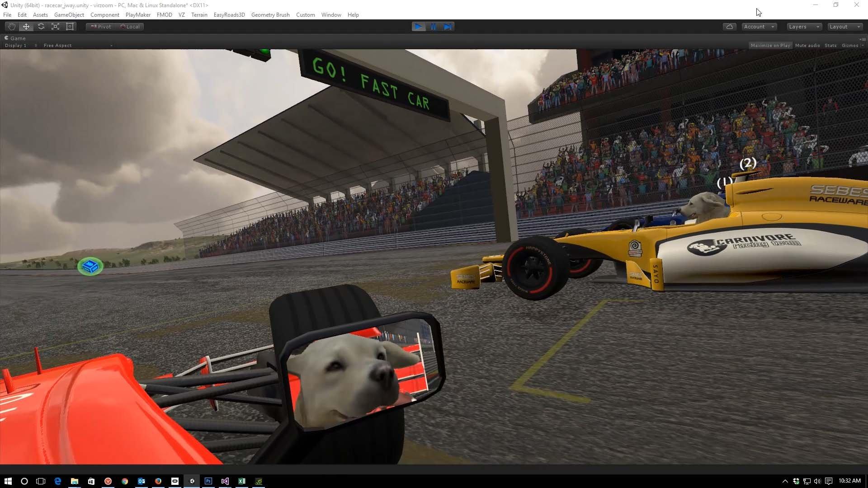
Task: Open the Layout dropdown
Action: tap(844, 27)
